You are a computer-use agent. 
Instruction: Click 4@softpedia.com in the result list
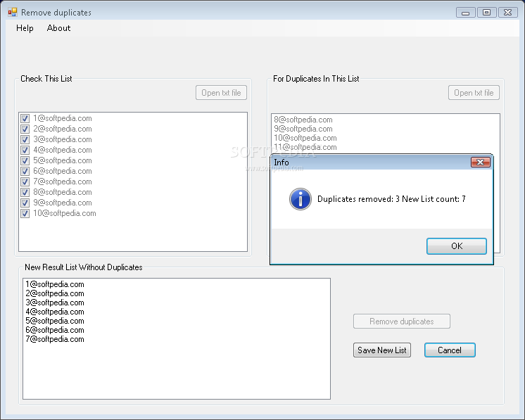[55, 312]
